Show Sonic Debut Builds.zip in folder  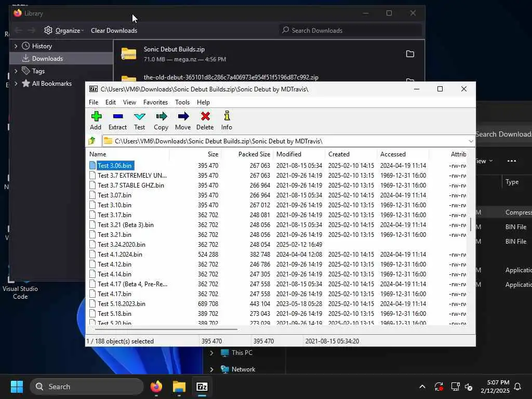point(410,54)
